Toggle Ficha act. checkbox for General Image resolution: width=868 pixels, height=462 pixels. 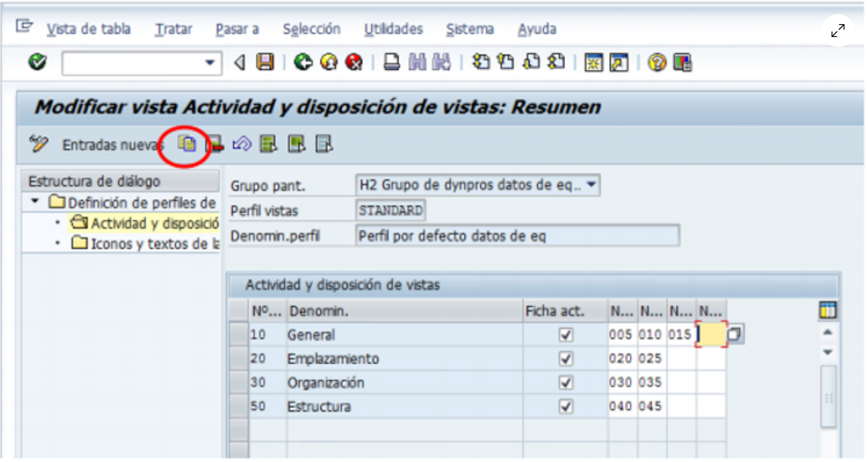566,334
